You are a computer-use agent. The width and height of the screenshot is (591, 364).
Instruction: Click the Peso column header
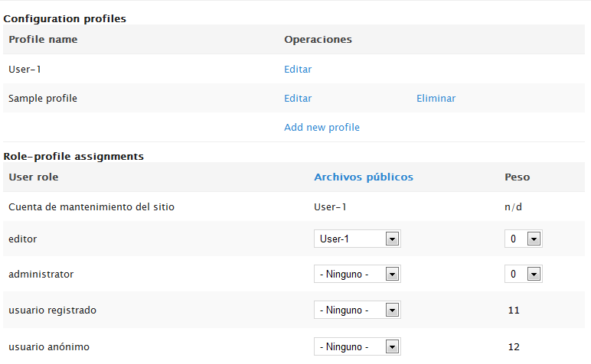point(518,177)
